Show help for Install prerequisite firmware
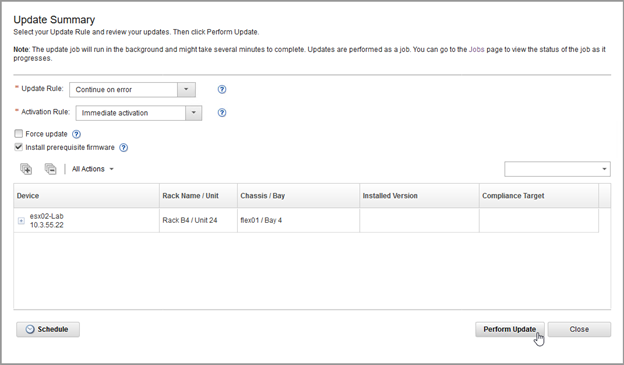The height and width of the screenshot is (365, 624). click(123, 148)
